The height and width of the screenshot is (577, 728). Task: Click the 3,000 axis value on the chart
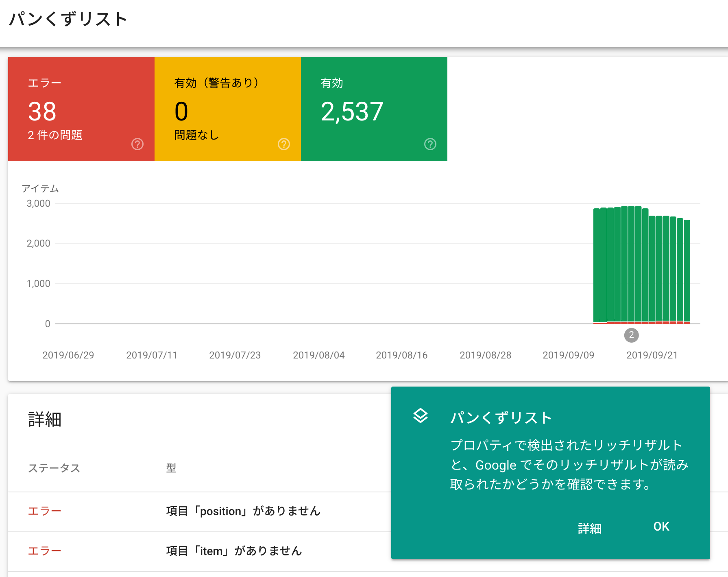click(x=39, y=203)
